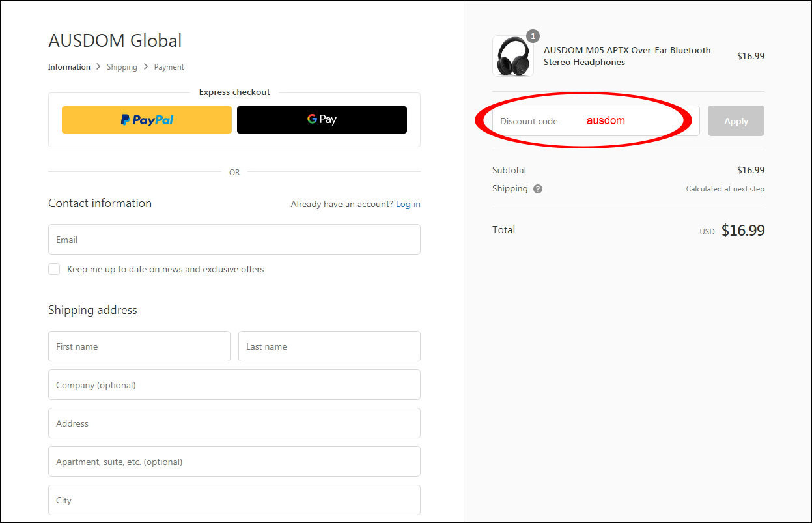The width and height of the screenshot is (812, 523).
Task: Click the Apply discount button
Action: (x=736, y=121)
